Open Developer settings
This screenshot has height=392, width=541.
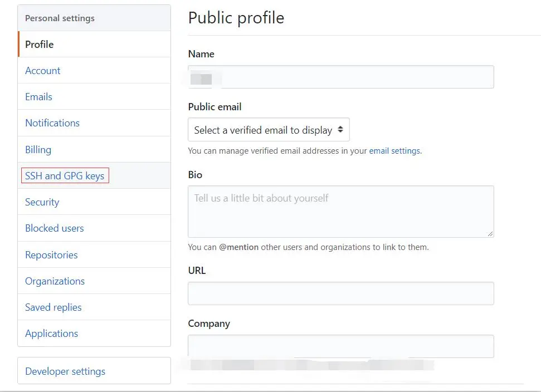point(65,371)
